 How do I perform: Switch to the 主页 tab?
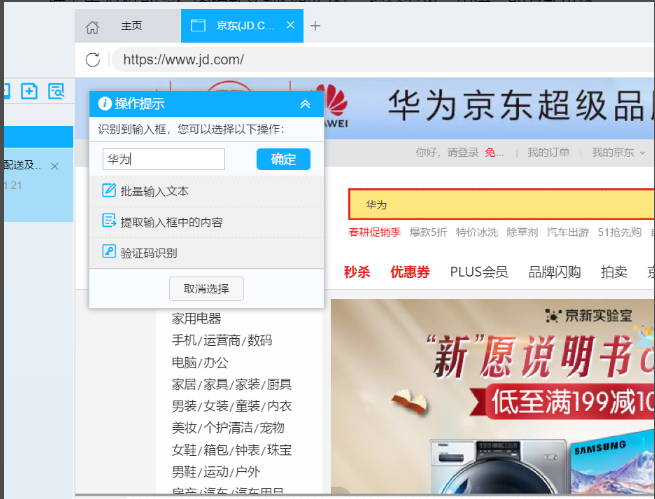128,26
